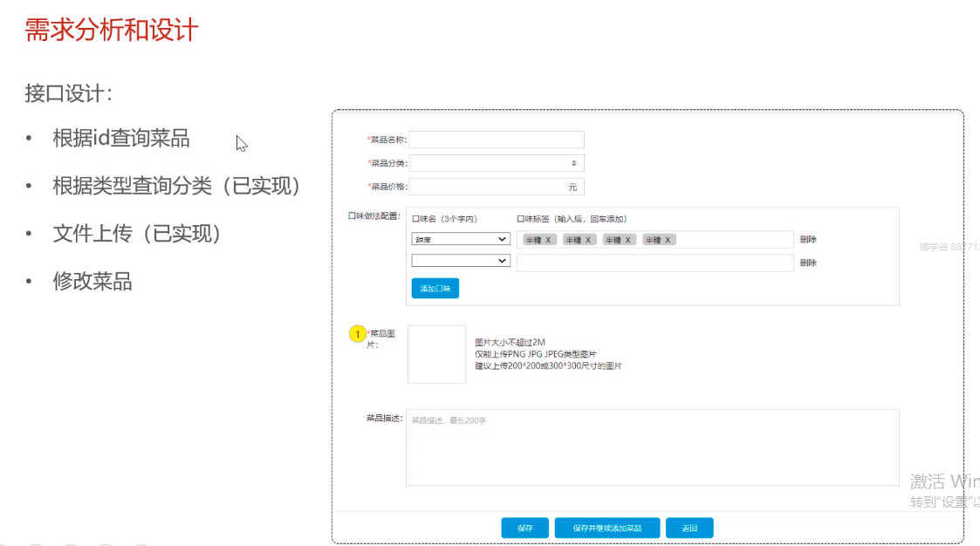Click the text 建议上传200*200或300*300尺寸的图片
The width and height of the screenshot is (980, 546).
coord(548,365)
